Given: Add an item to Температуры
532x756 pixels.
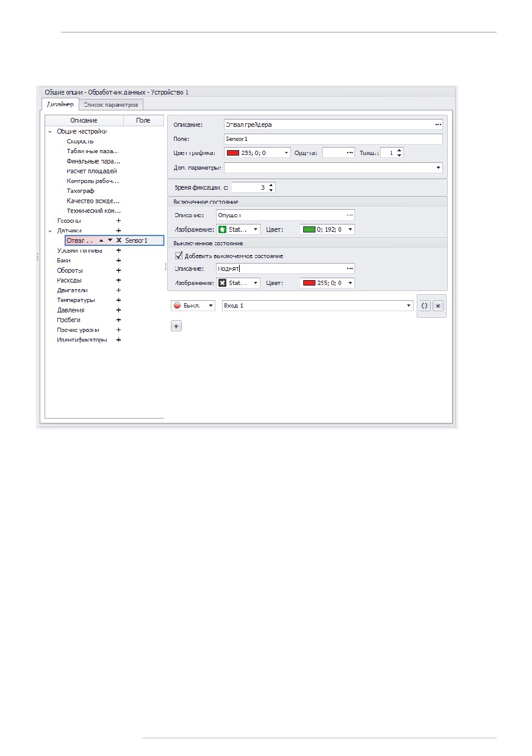Looking at the screenshot, I should click(x=118, y=300).
